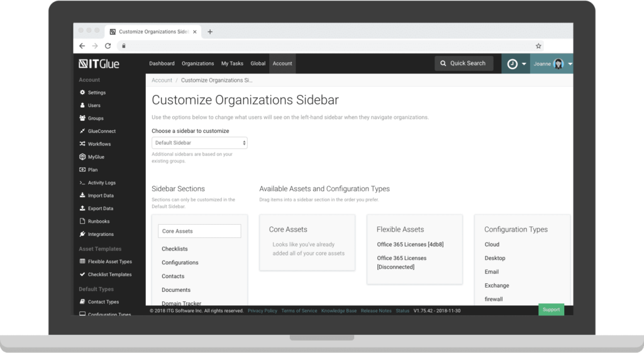Select the Exchange configuration type
The width and height of the screenshot is (644, 353).
pos(497,285)
